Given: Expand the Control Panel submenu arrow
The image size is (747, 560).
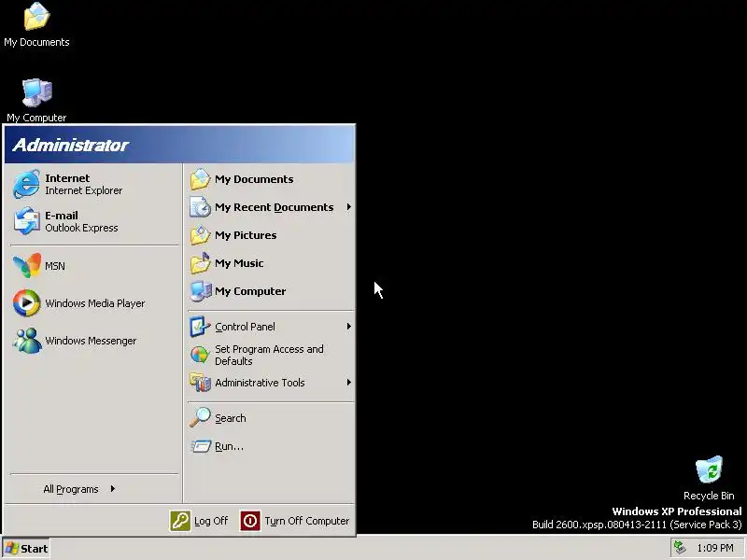Looking at the screenshot, I should pyautogui.click(x=348, y=327).
